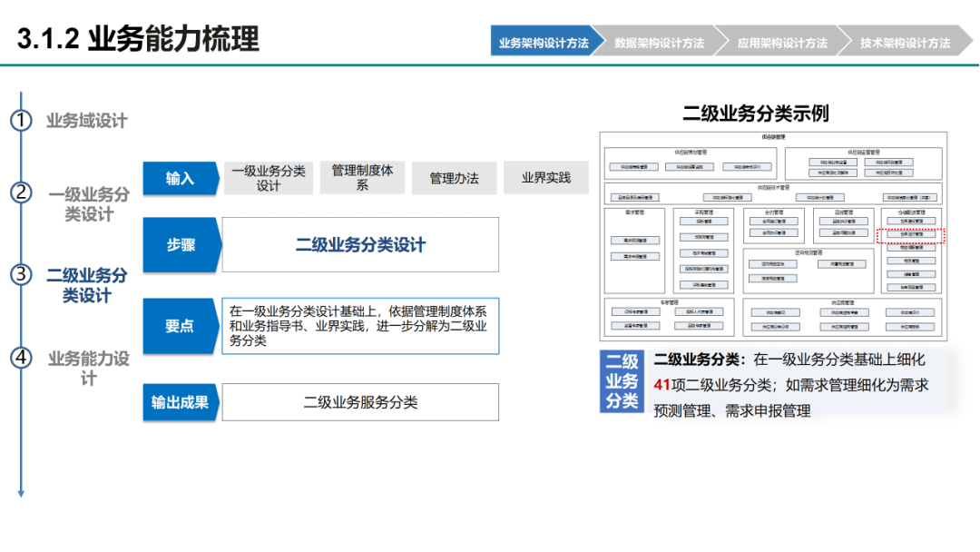Click the circled number 4 step marker
This screenshot has width=980, height=552.
(21, 358)
